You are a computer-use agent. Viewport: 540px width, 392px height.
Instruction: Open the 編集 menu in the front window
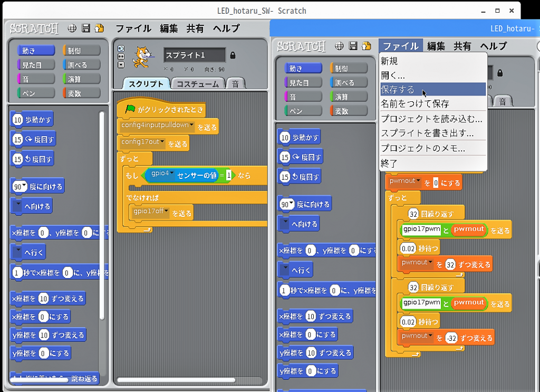click(x=436, y=46)
